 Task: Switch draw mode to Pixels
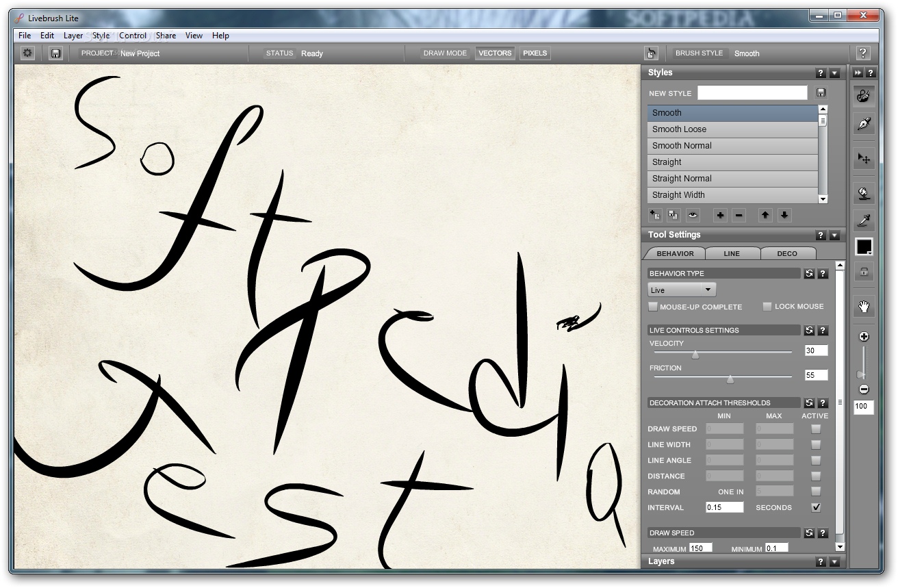(x=535, y=53)
